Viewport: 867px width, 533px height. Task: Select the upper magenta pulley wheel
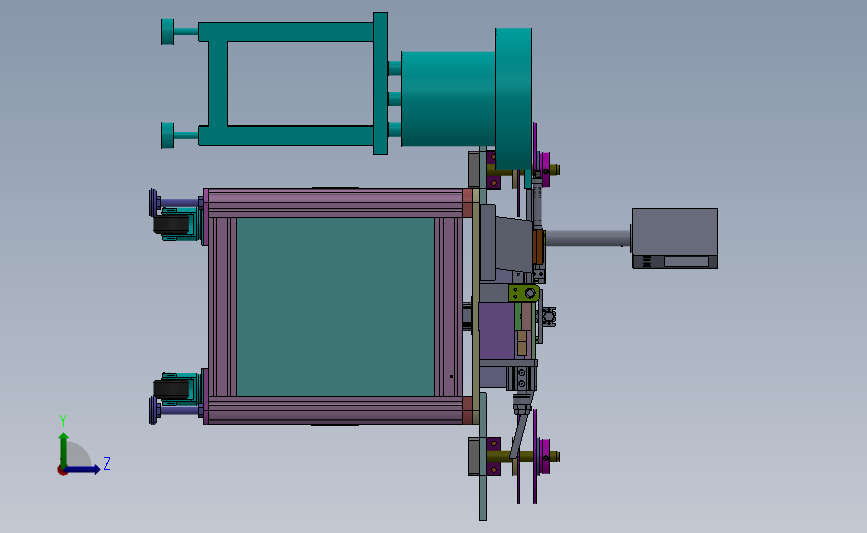coord(545,170)
